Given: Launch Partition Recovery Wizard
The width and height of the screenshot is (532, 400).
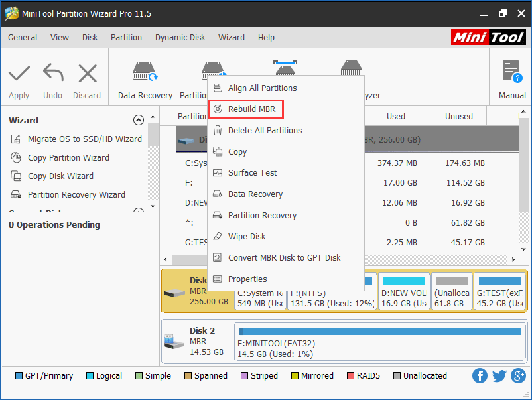Looking at the screenshot, I should (76, 195).
